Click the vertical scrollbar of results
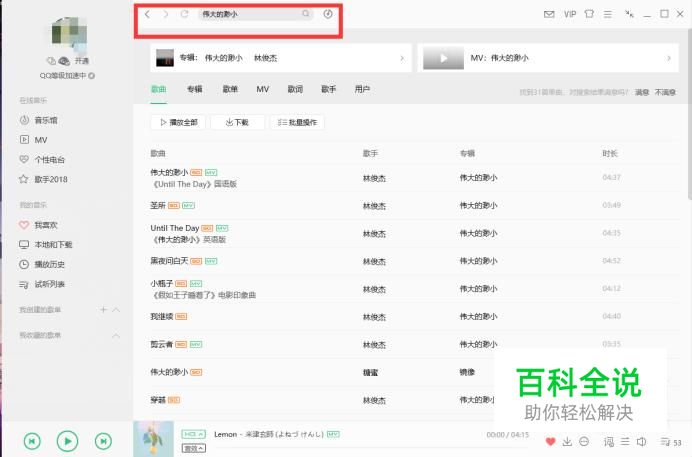Viewport: 692px width, 457px height. click(689, 115)
